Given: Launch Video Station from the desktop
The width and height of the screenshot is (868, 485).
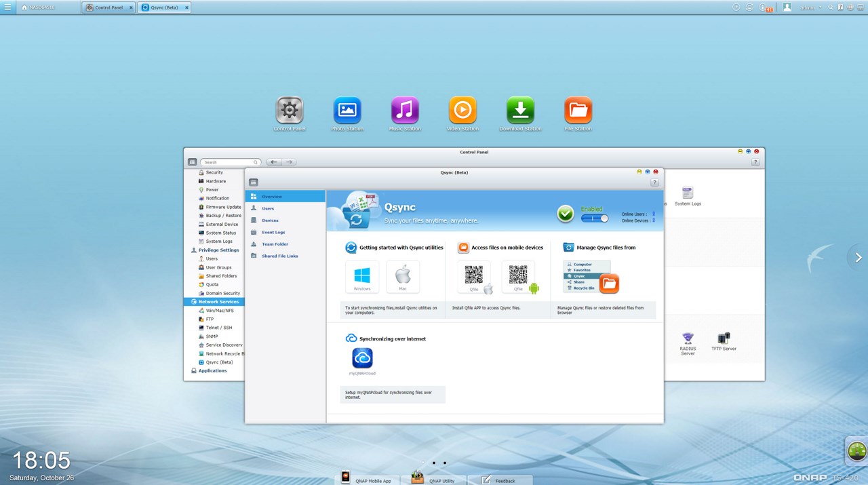Looking at the screenshot, I should 462,111.
